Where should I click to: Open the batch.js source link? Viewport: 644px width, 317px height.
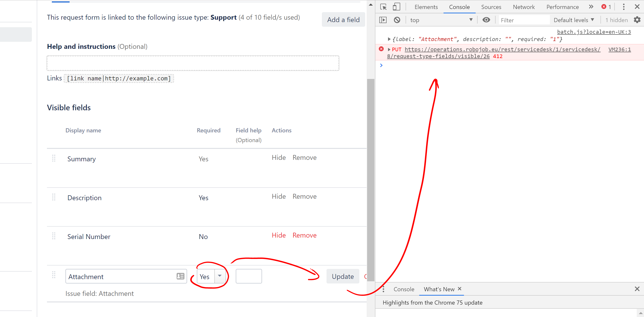pos(594,32)
